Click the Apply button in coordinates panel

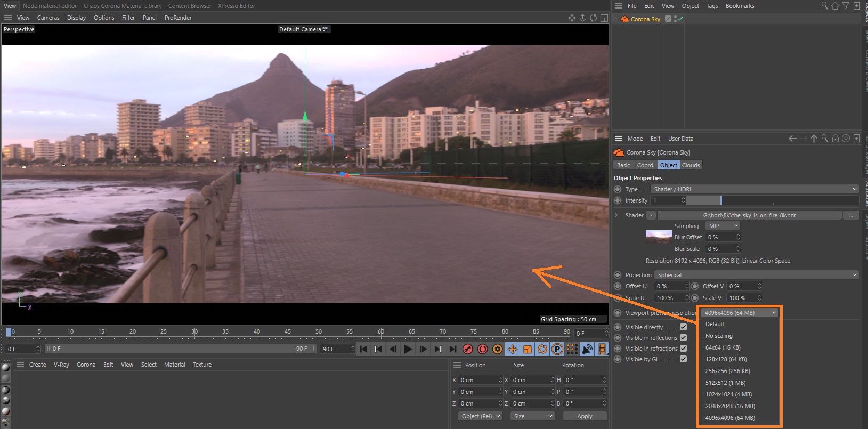[585, 416]
